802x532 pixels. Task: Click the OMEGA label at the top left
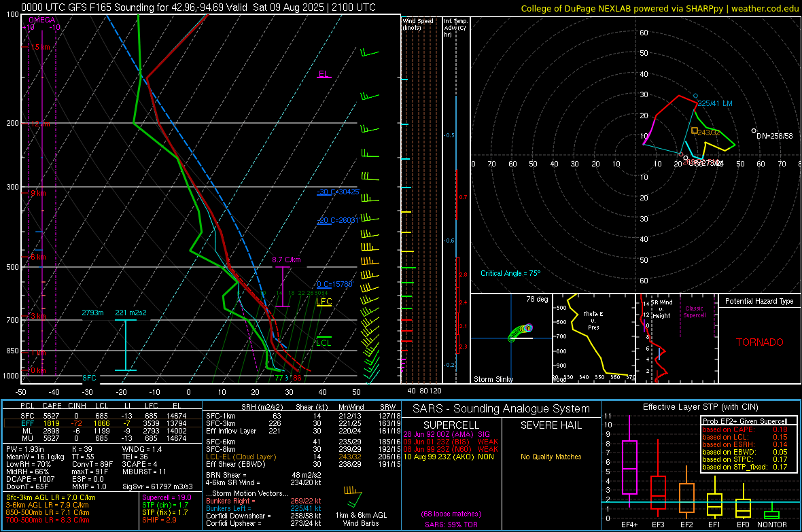(41, 20)
